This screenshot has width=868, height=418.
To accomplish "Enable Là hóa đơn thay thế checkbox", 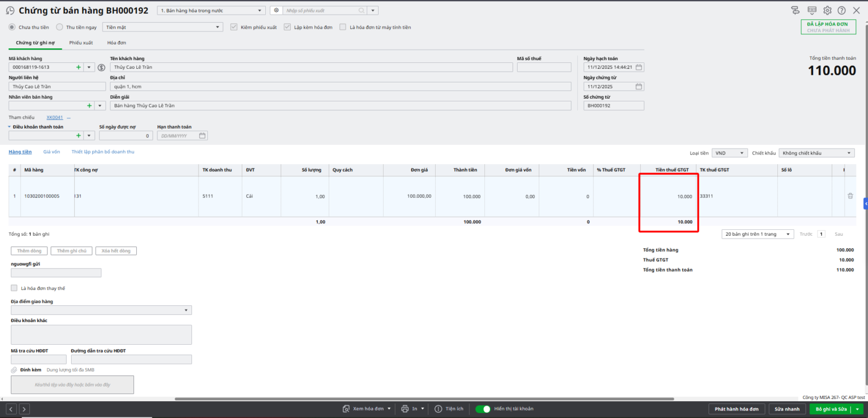I will [14, 288].
